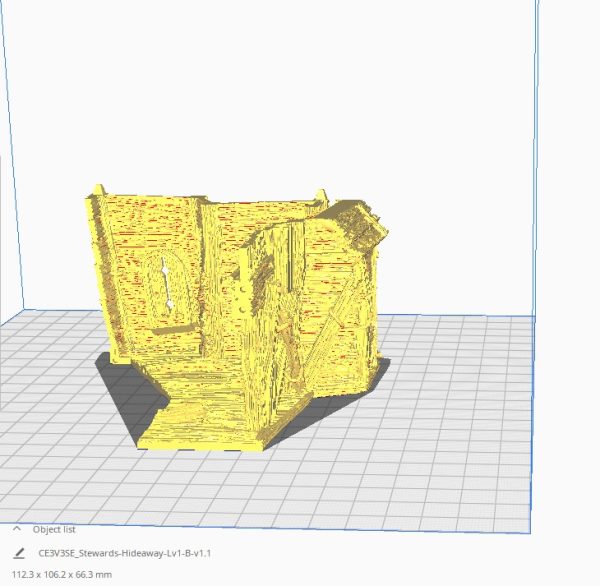Select the yellow 3D building model
This screenshot has height=586, width=600.
[x=237, y=318]
